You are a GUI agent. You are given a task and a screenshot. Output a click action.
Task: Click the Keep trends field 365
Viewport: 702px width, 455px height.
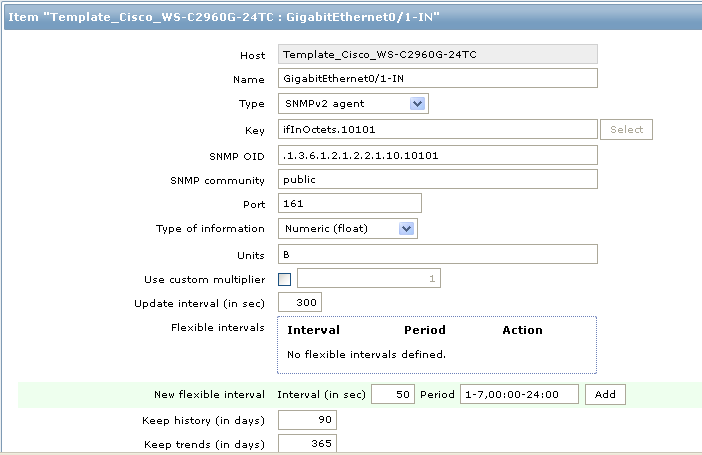[307, 443]
